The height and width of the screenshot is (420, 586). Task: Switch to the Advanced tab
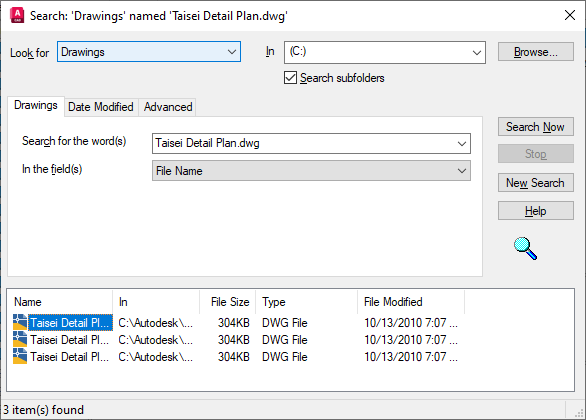(x=168, y=107)
